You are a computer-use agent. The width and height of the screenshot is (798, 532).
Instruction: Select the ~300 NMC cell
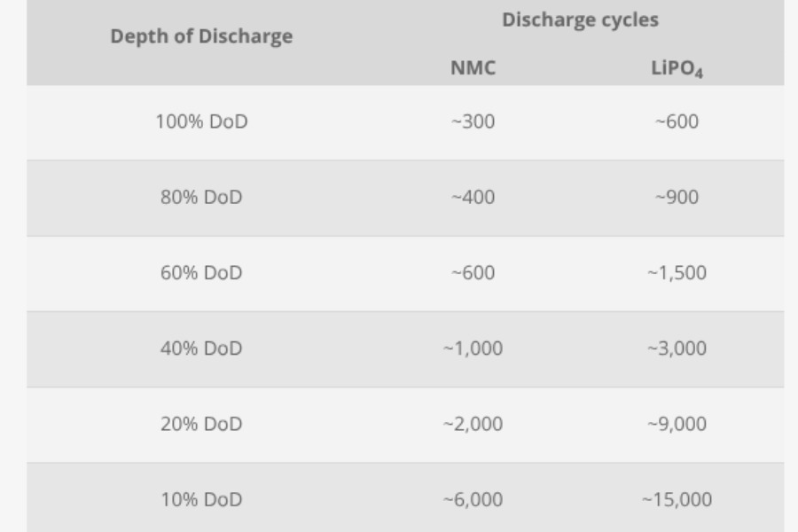click(473, 122)
